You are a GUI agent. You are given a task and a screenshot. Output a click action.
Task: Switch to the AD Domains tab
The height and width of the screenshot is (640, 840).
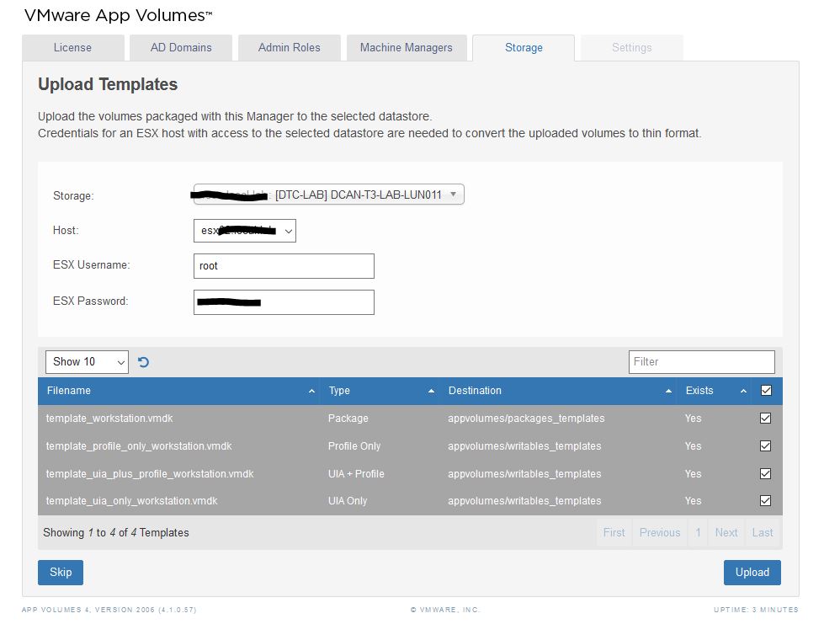(181, 48)
